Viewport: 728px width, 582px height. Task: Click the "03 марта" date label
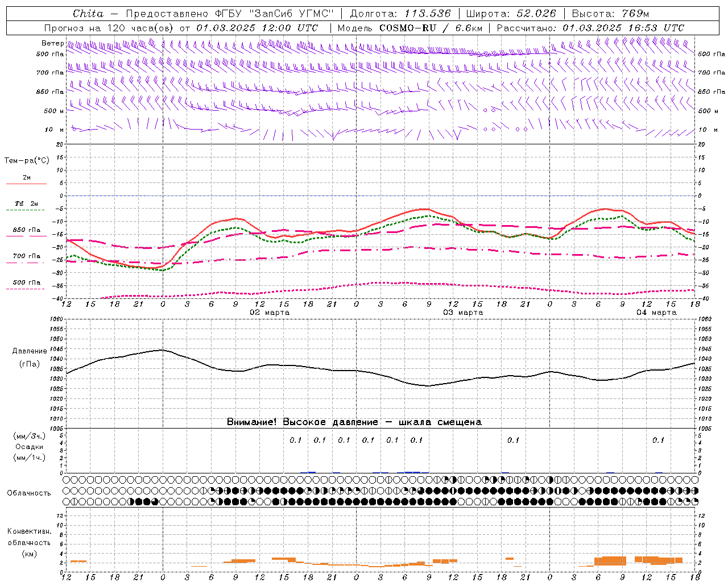tap(463, 313)
